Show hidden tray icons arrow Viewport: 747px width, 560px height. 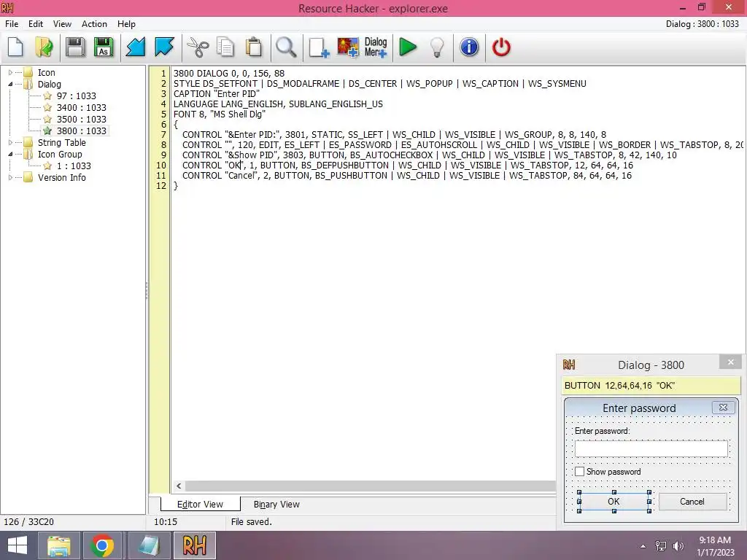[643, 546]
